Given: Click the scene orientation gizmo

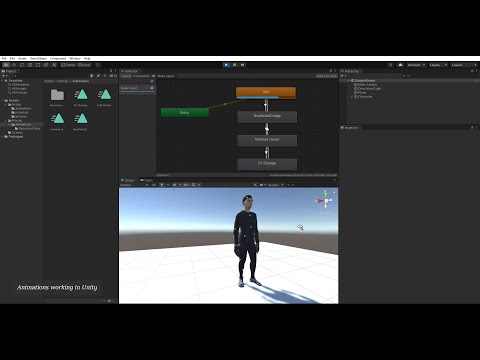Looking at the screenshot, I should pyautogui.click(x=325, y=200).
